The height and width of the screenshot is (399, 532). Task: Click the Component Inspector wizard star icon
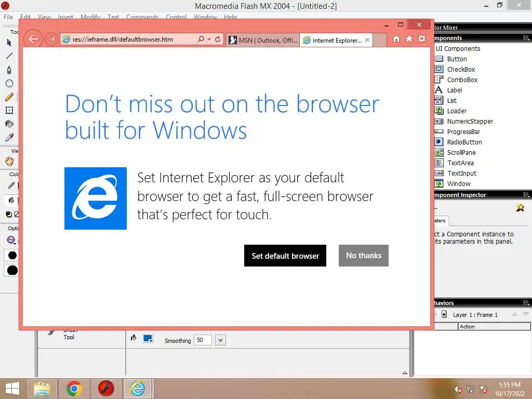[520, 207]
